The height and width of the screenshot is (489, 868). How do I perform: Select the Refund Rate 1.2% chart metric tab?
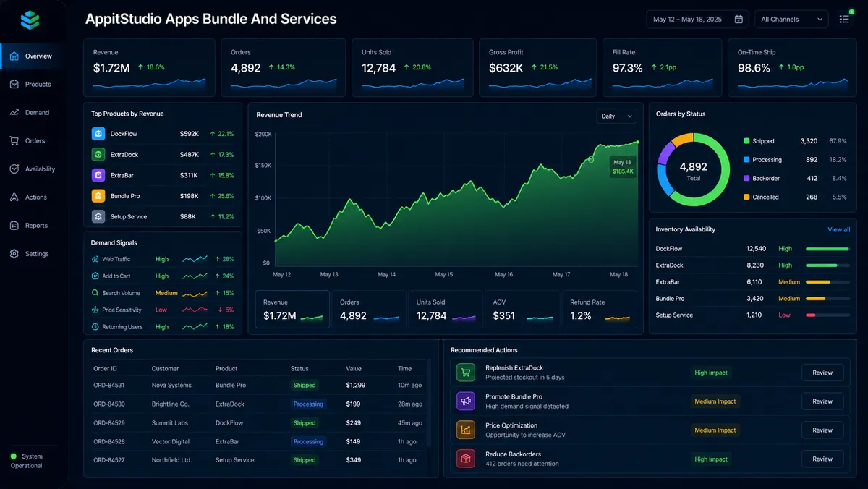[x=600, y=310]
